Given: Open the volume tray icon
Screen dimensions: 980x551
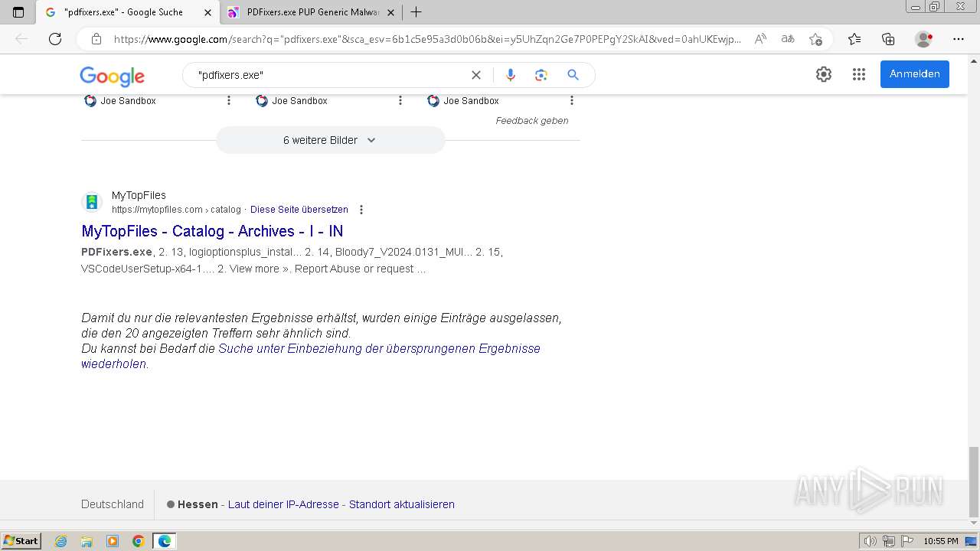Looking at the screenshot, I should pyautogui.click(x=871, y=541).
